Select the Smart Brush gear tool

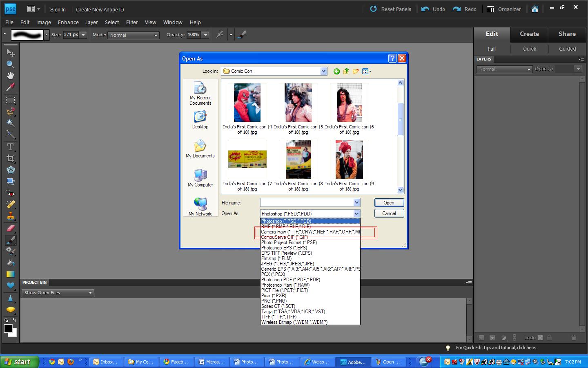tap(11, 251)
